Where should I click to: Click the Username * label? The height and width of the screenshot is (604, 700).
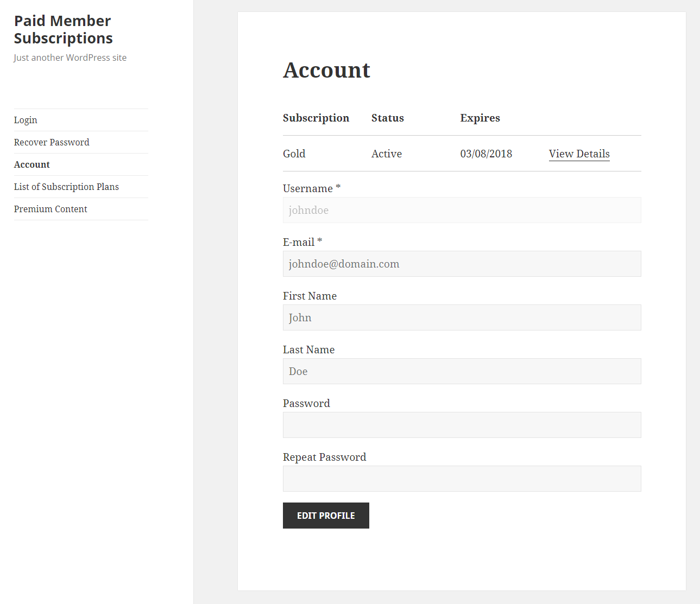(312, 188)
